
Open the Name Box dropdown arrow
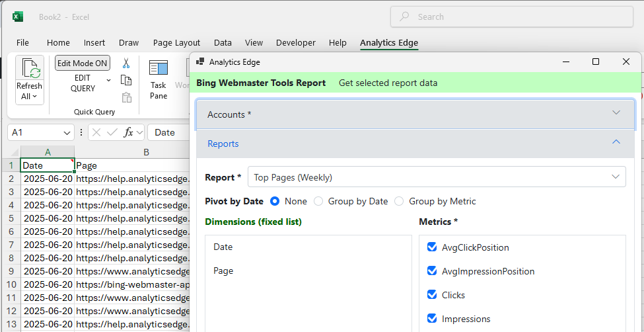tap(67, 132)
